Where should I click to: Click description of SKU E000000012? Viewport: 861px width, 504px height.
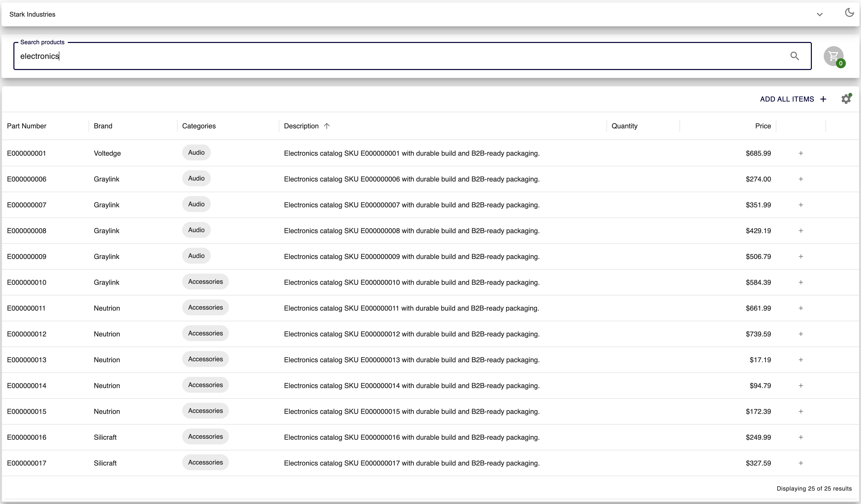click(x=412, y=334)
